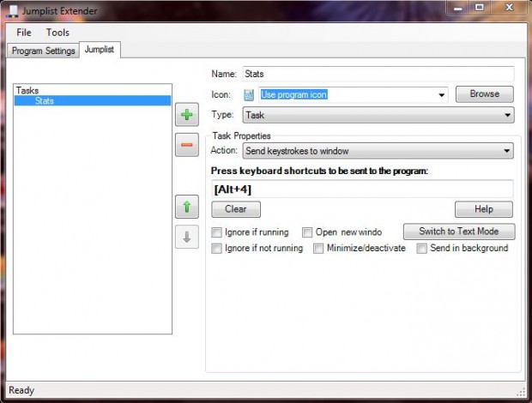Click the gray move down arrow
This screenshot has width=532, height=403.
186,238
